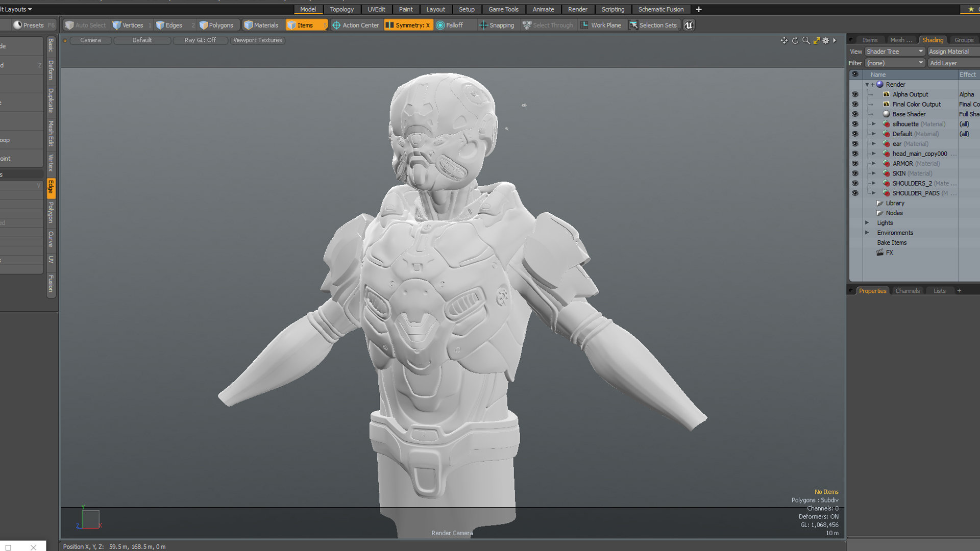Expand the Lights tree item
This screenshot has height=551, width=980.
pos(867,223)
